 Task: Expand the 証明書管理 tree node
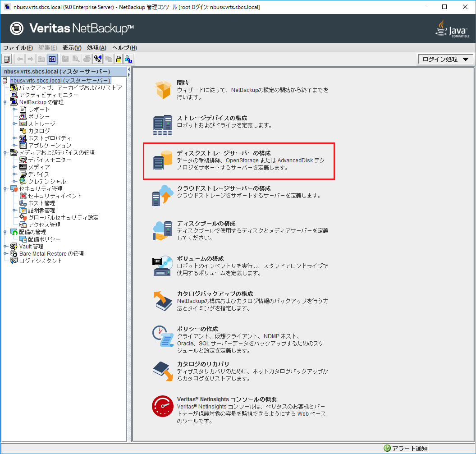point(14,210)
